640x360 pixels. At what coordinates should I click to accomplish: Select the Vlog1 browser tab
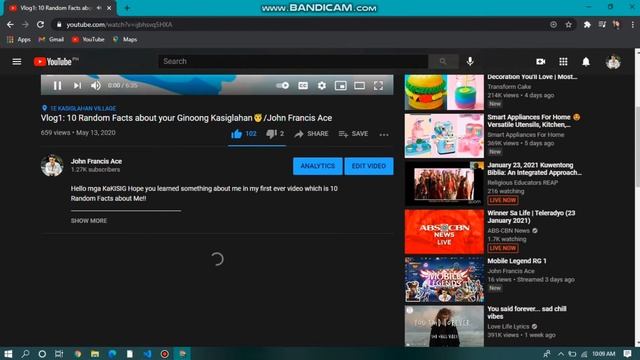(x=59, y=8)
